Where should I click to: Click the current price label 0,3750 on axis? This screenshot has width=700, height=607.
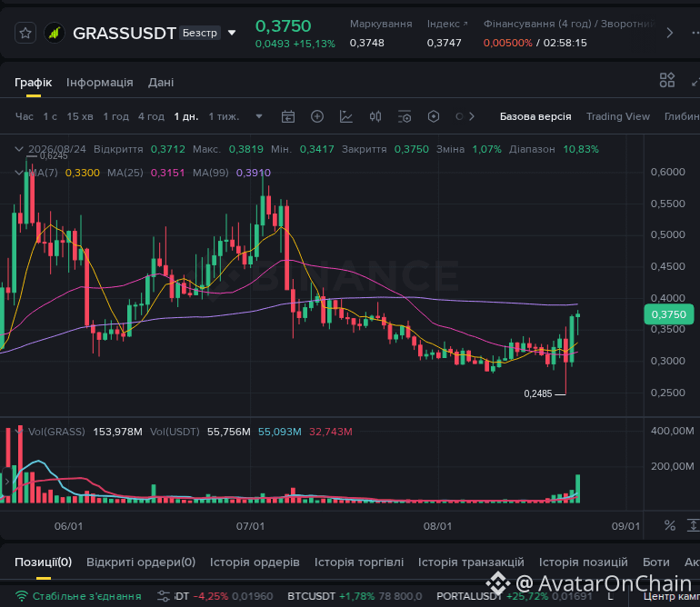tap(668, 314)
